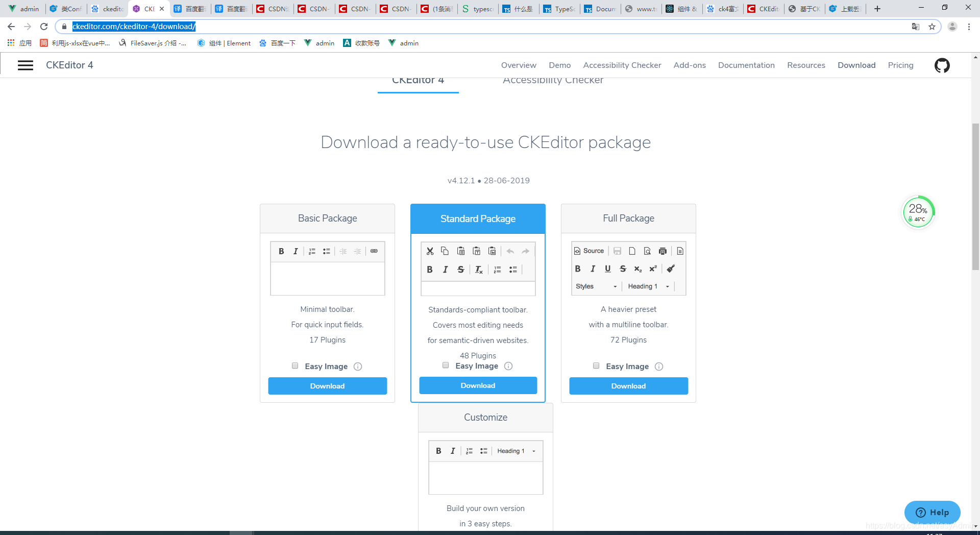Click info icon beside Basic Package Easy Image
The height and width of the screenshot is (535, 980).
(358, 367)
